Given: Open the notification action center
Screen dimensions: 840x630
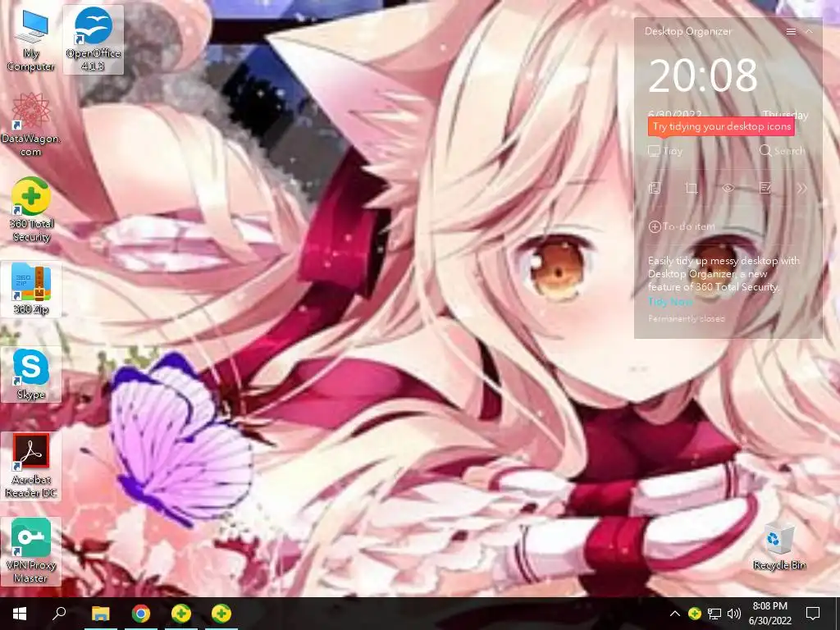Looking at the screenshot, I should tap(813, 614).
